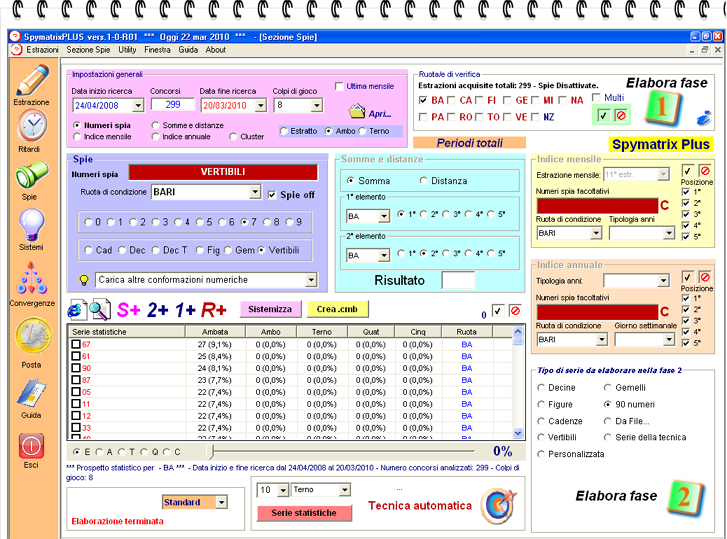727x539 pixels.
Task: Toggle the Spie off checkbox
Action: [272, 195]
